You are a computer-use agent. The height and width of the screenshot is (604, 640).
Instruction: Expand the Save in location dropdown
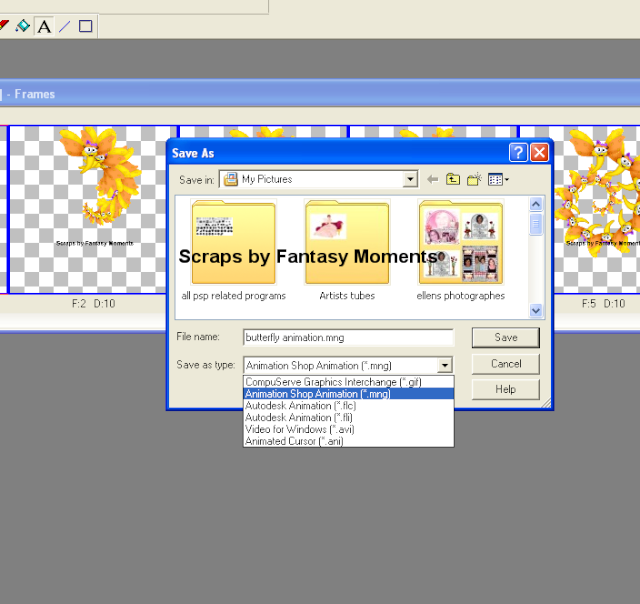[x=410, y=179]
